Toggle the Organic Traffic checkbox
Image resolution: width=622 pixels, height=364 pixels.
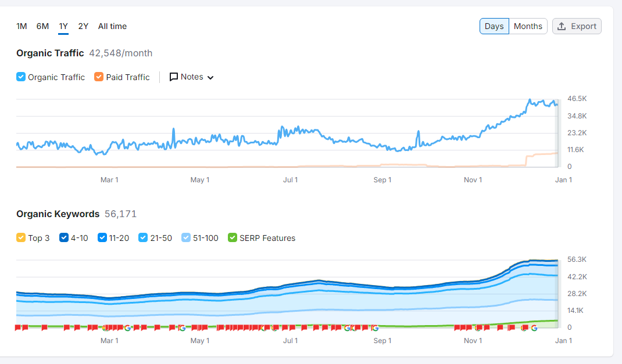tap(21, 77)
